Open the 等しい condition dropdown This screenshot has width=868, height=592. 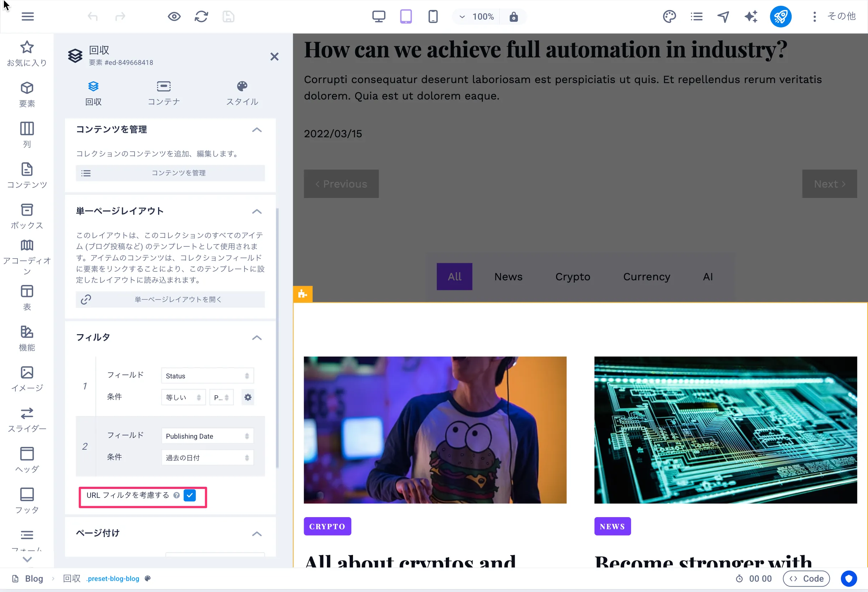[183, 398]
